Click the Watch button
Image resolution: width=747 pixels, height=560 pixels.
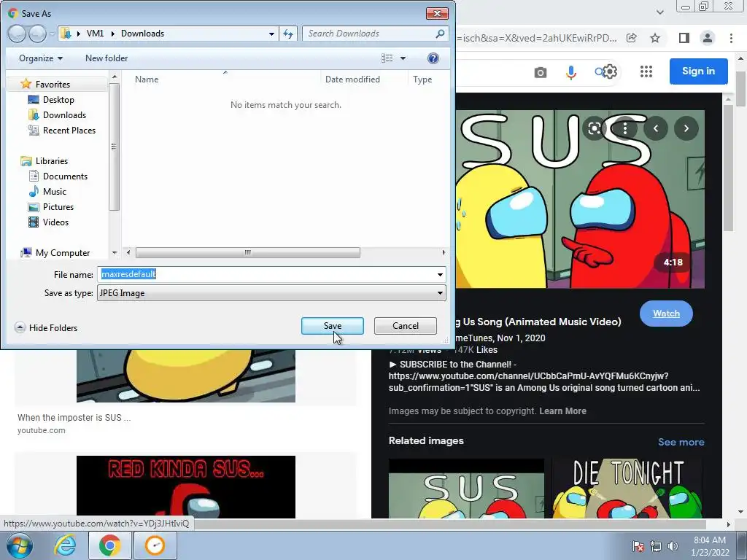[x=666, y=314]
